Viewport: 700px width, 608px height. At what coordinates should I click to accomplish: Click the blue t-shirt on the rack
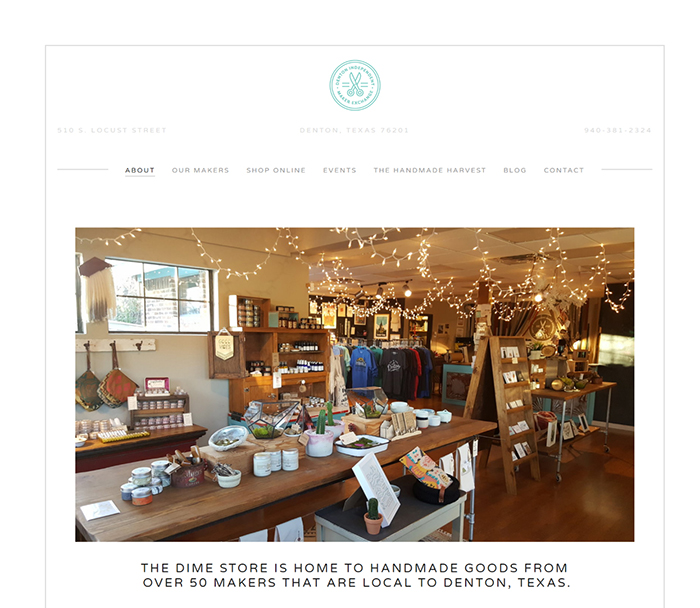[x=363, y=366]
